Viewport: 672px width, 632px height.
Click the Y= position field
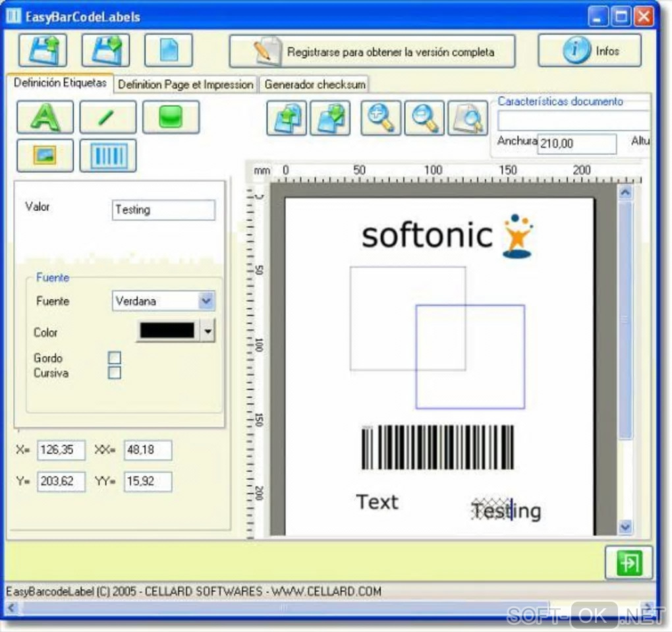tap(61, 482)
